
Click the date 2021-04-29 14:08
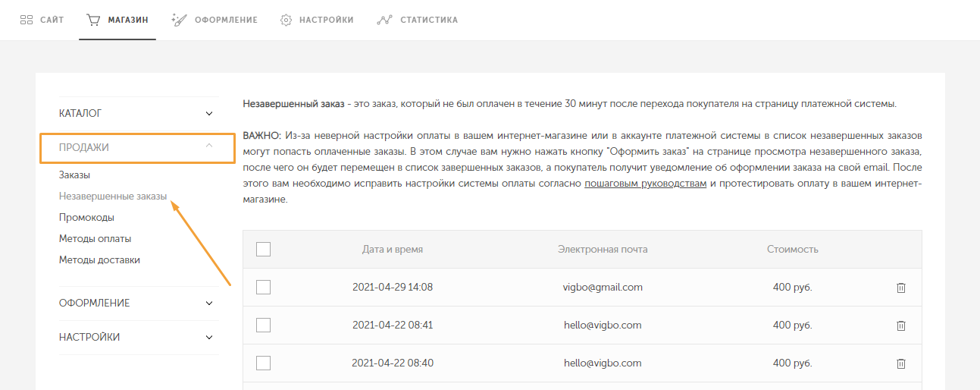[x=393, y=287]
